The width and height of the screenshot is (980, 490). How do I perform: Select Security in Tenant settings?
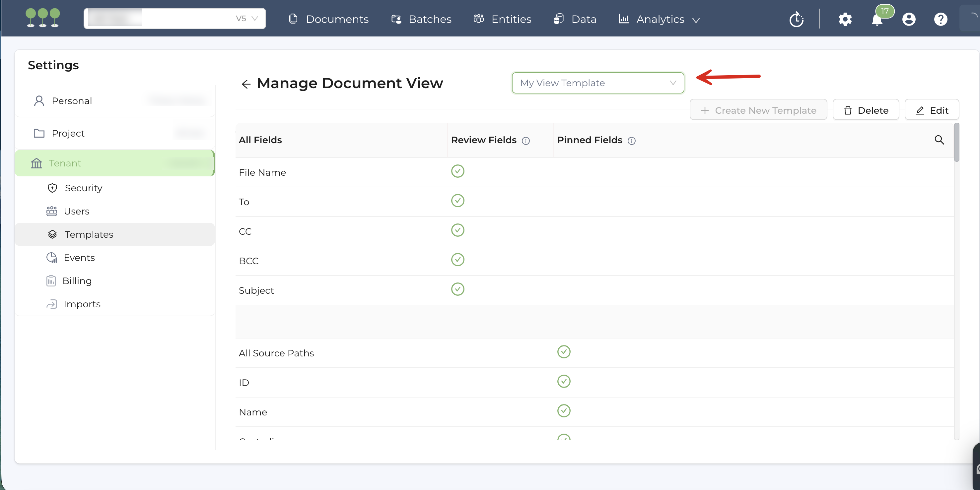point(83,188)
